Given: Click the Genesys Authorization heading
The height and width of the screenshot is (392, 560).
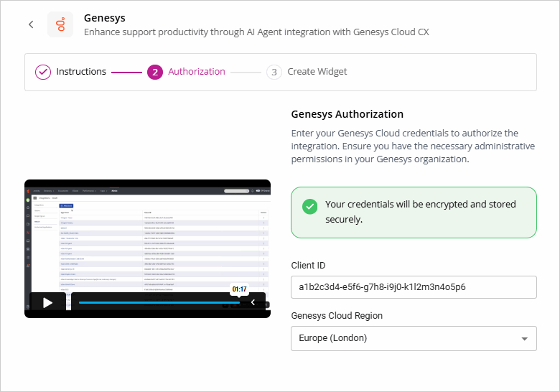Looking at the screenshot, I should pyautogui.click(x=347, y=114).
